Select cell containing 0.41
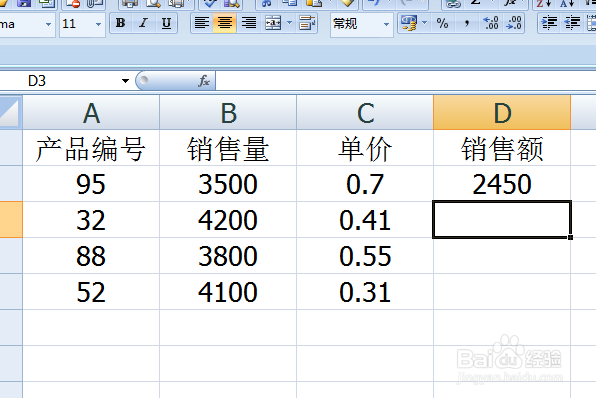Screen dimensions: 596x398 pyautogui.click(x=365, y=220)
